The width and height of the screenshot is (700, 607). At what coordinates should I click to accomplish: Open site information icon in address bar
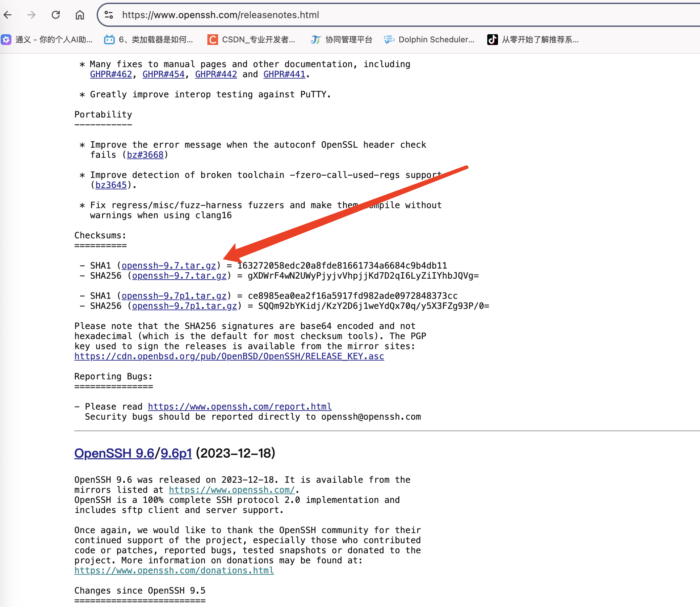pos(109,15)
